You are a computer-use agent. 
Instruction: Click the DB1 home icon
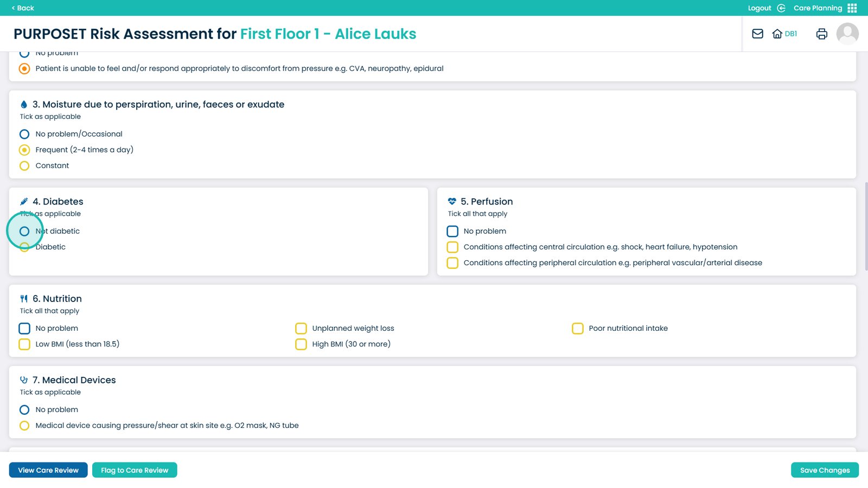(777, 34)
